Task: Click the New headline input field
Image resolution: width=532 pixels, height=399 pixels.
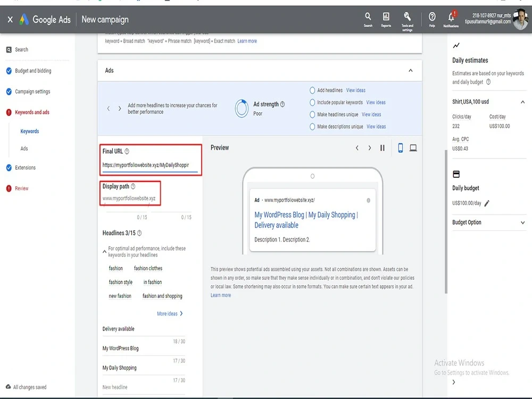Action: click(x=144, y=387)
